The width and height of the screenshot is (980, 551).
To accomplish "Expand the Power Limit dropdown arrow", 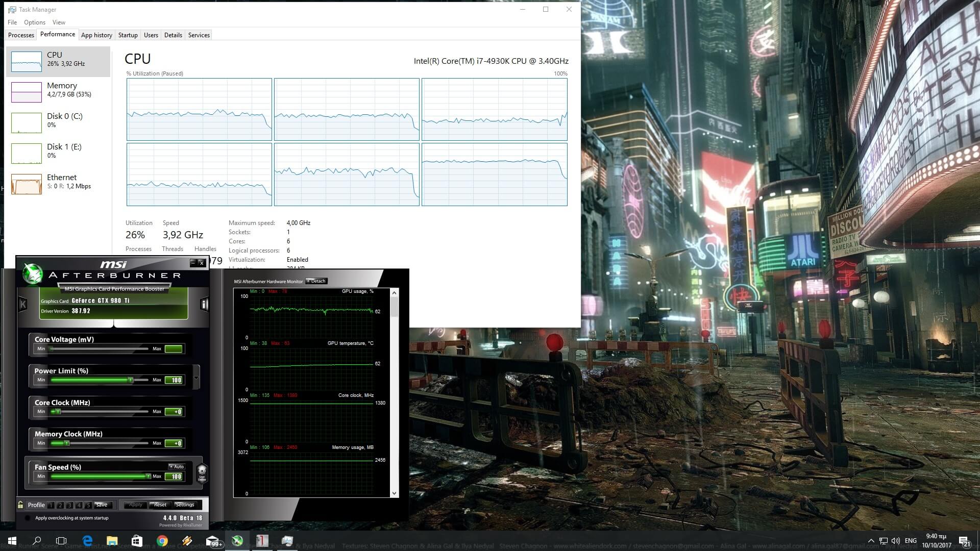I will click(x=196, y=379).
